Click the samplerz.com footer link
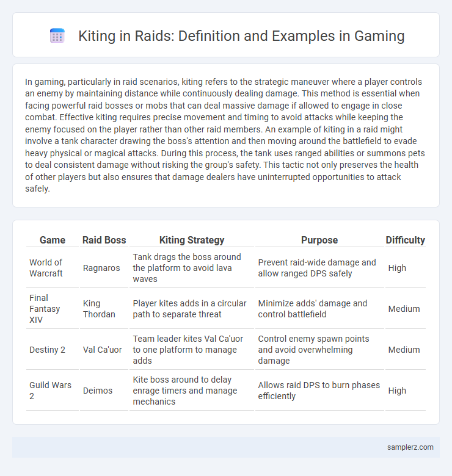Screen dimensions: 452x476 coord(410,447)
